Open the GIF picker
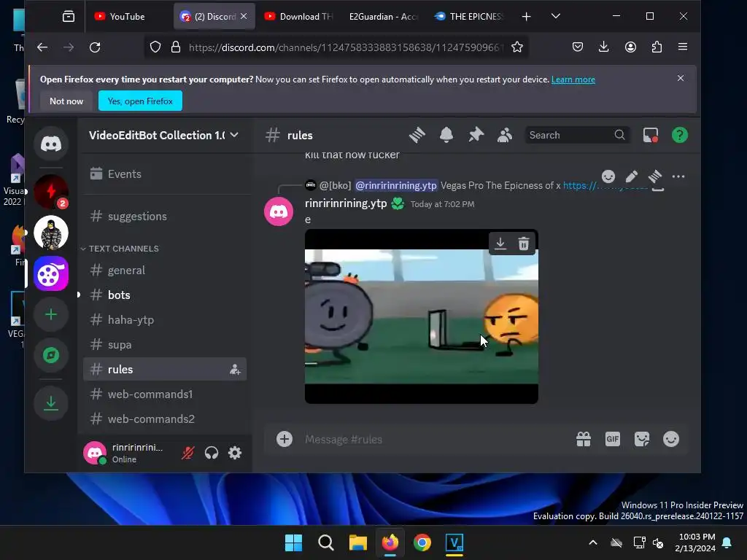Screen dimensions: 747x560 [613, 439]
